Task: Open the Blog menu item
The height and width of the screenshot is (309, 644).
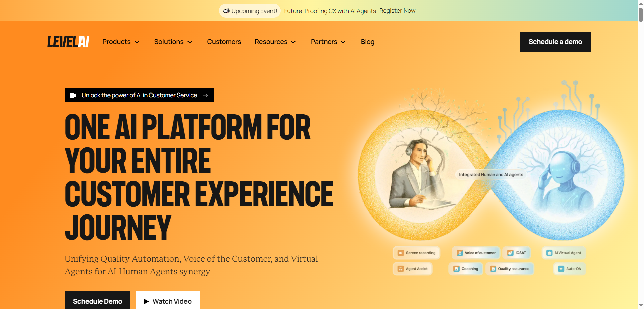Action: pos(368,42)
